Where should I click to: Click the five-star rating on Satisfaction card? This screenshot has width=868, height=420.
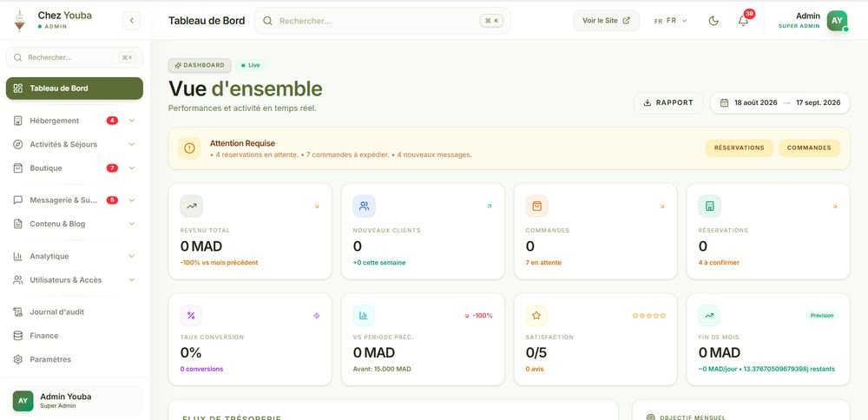tap(648, 315)
